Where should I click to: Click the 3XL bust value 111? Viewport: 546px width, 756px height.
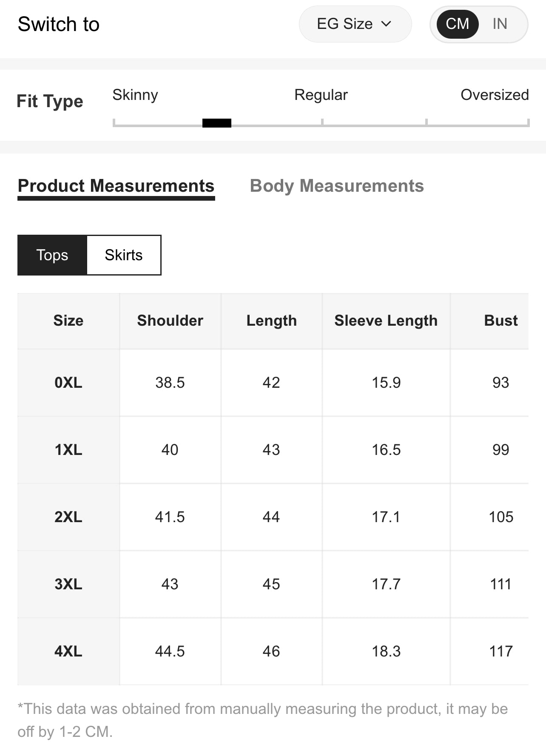coord(500,584)
